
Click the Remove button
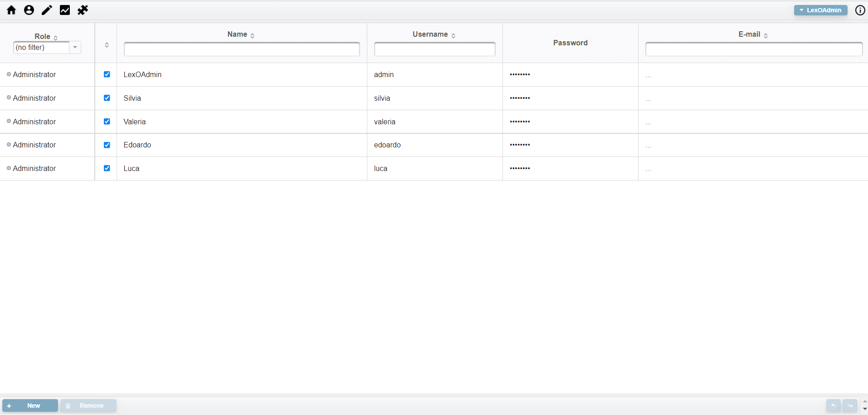click(x=88, y=405)
